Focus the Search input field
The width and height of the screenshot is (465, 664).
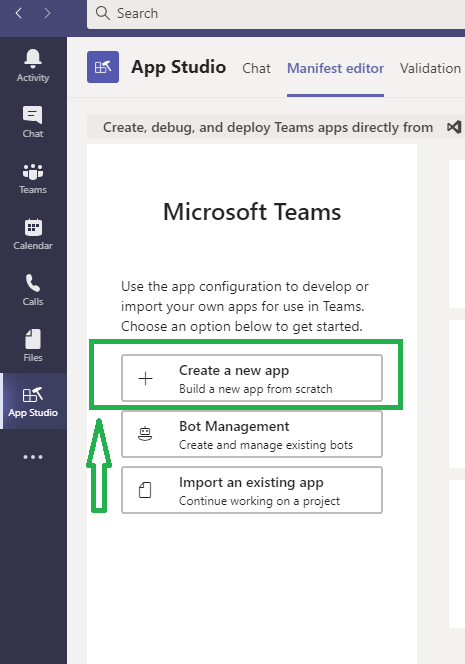(276, 14)
